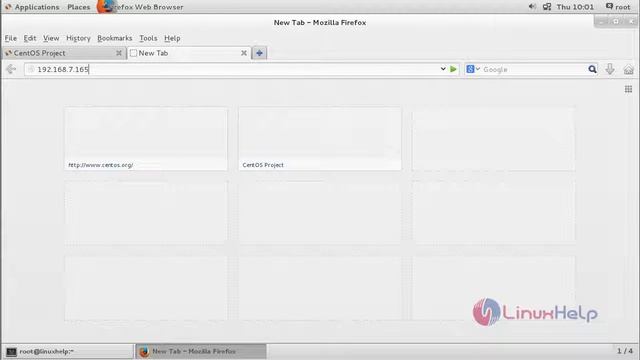Click the green Go arrow in address bar
Viewport: 640px width, 360px height.
tap(453, 69)
